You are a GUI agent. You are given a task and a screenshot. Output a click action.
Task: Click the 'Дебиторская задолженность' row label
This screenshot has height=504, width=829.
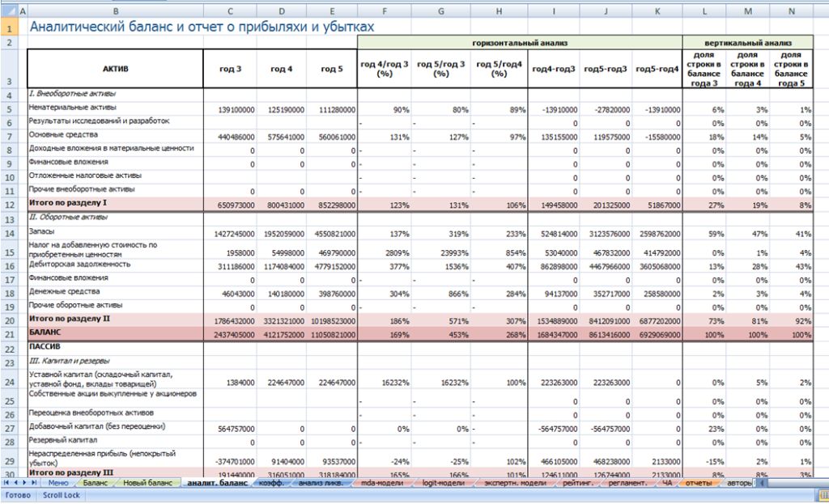click(79, 265)
